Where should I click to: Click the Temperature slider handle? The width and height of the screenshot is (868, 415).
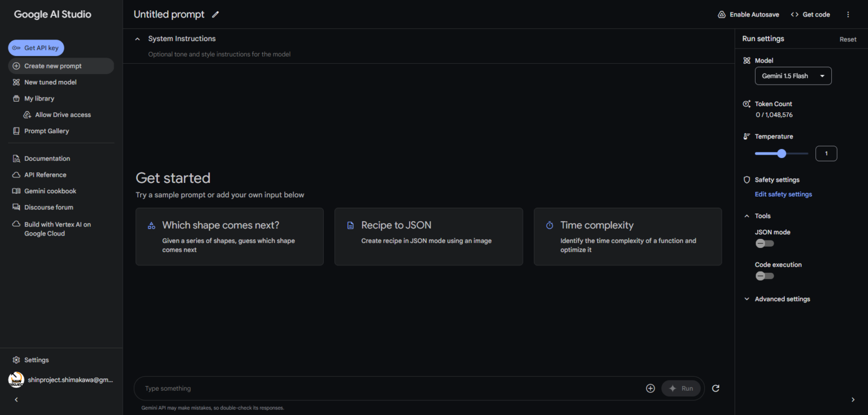[782, 154]
